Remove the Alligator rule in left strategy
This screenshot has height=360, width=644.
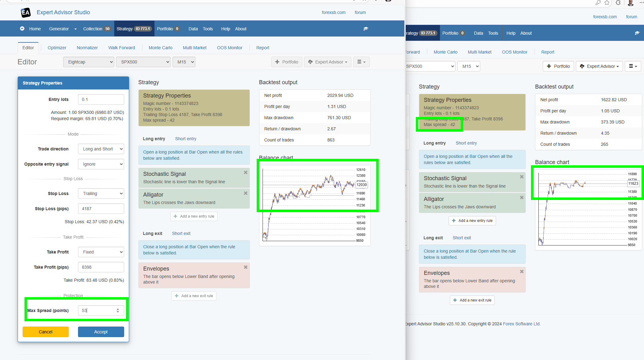(246, 193)
